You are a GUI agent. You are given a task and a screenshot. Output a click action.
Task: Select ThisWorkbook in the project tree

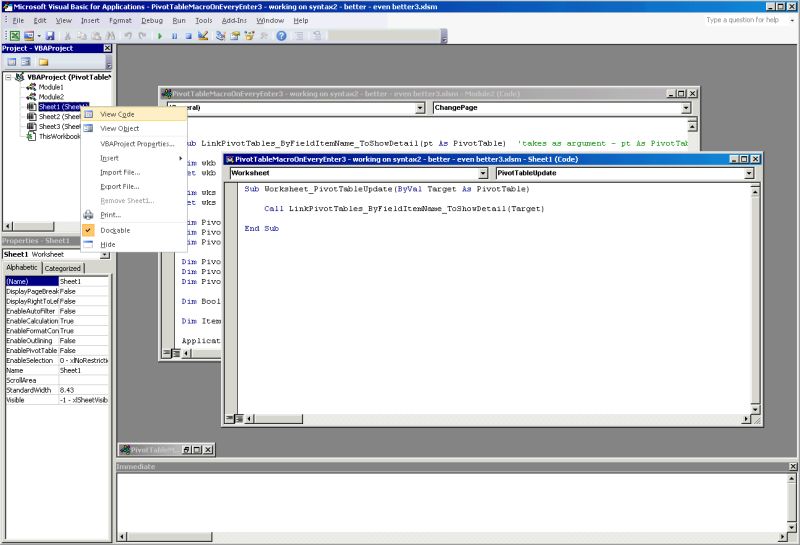[x=59, y=136]
